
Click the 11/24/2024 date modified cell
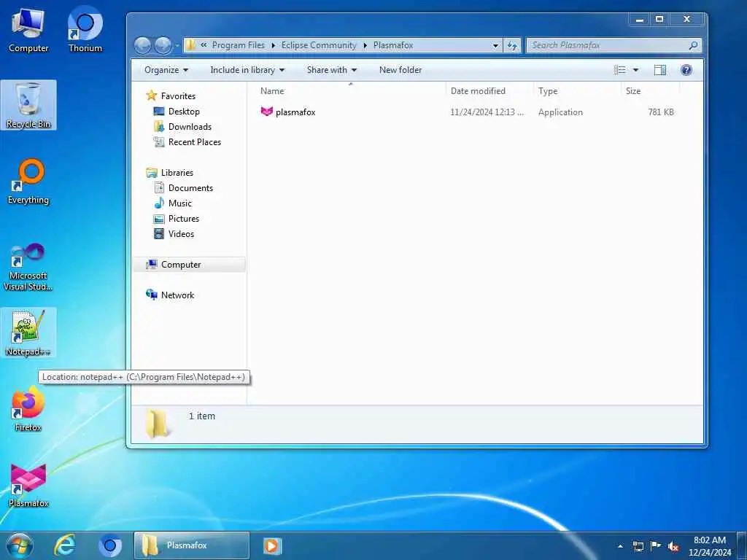pos(487,112)
